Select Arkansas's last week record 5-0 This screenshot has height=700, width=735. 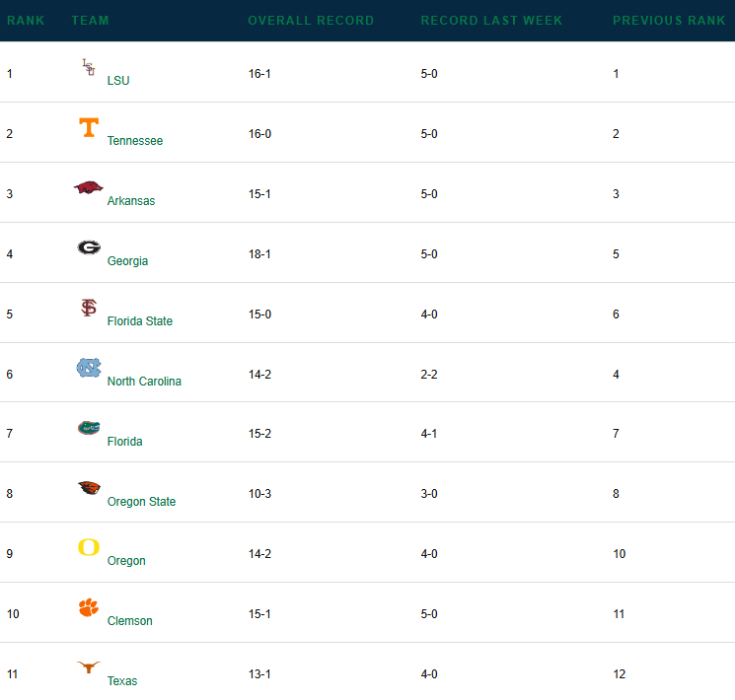click(x=429, y=194)
